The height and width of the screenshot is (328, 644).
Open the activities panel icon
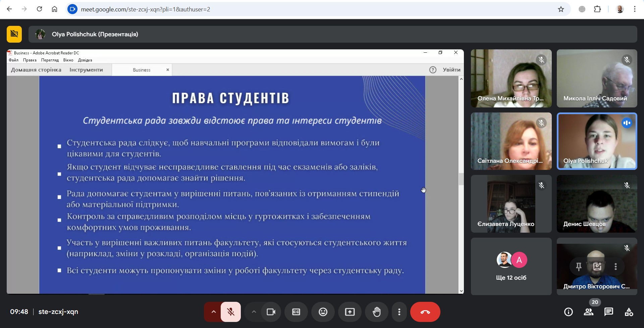tap(629, 312)
